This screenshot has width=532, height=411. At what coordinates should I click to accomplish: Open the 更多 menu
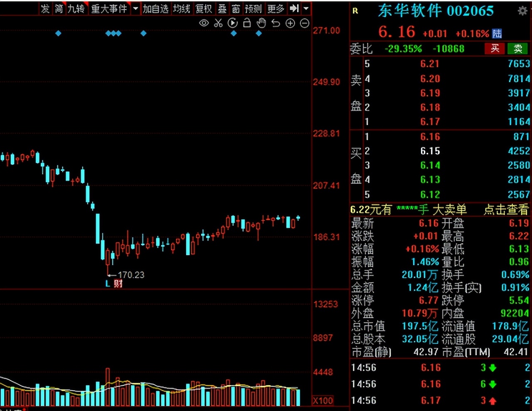click(276, 8)
